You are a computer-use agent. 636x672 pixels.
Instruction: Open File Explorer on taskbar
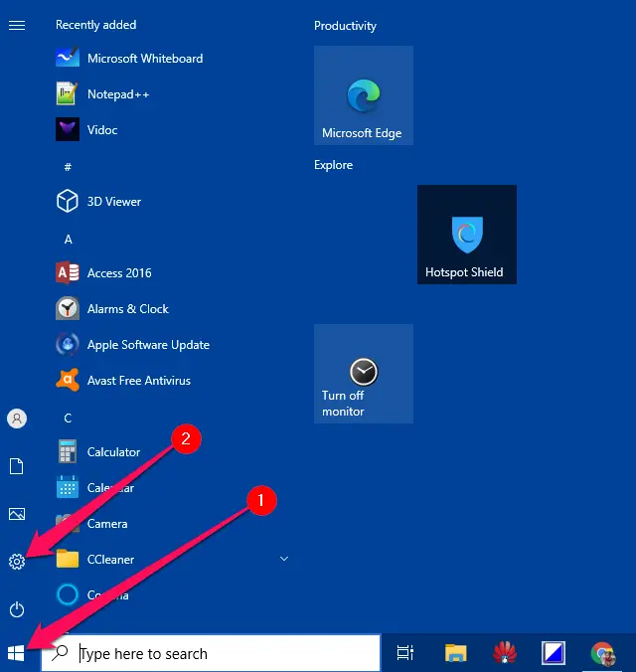coord(455,653)
